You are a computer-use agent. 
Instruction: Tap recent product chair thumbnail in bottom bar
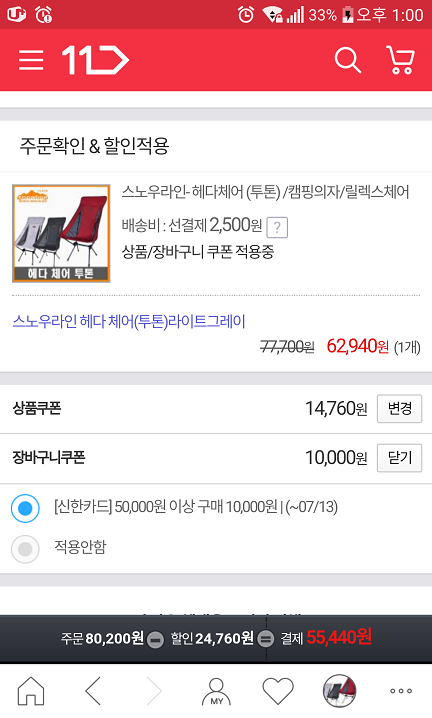pyautogui.click(x=339, y=691)
